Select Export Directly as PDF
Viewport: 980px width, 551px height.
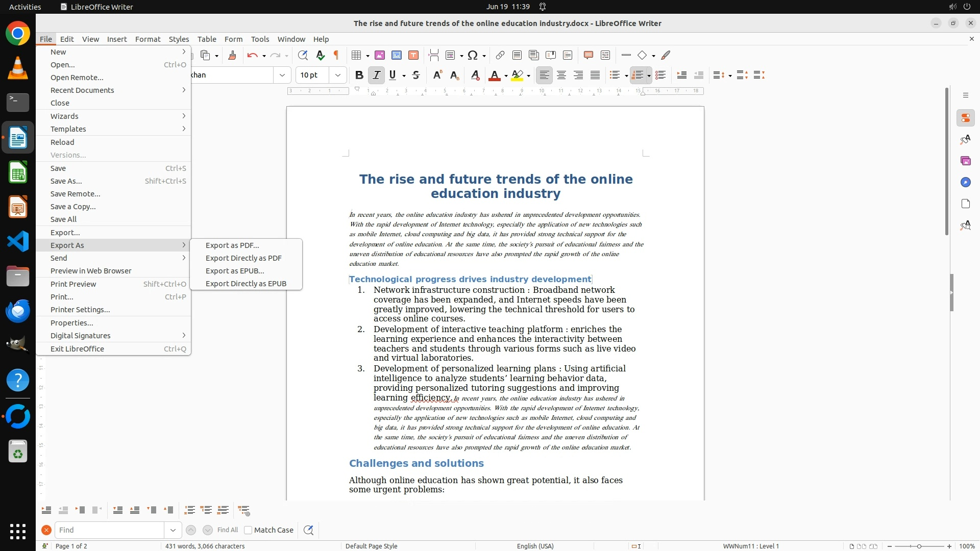tap(243, 258)
